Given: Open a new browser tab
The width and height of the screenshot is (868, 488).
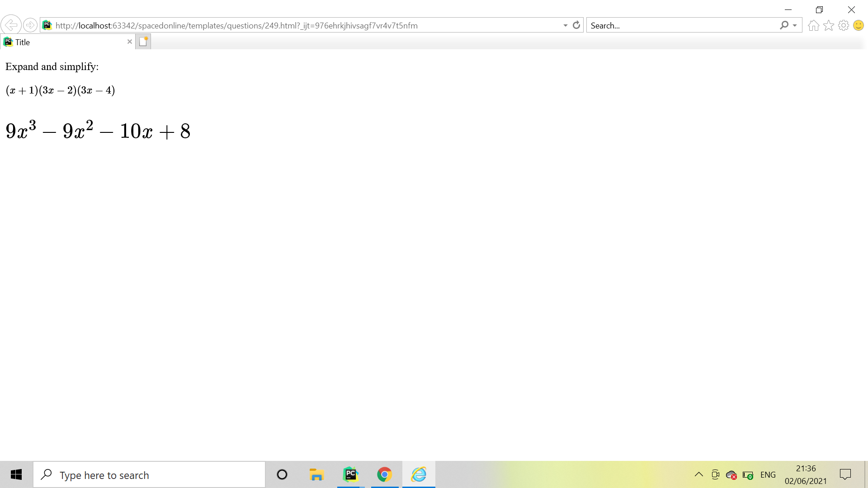Looking at the screenshot, I should 143,41.
